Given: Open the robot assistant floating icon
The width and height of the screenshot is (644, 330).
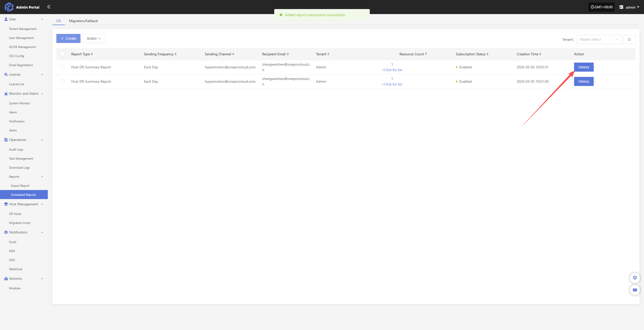Looking at the screenshot, I should tap(635, 278).
